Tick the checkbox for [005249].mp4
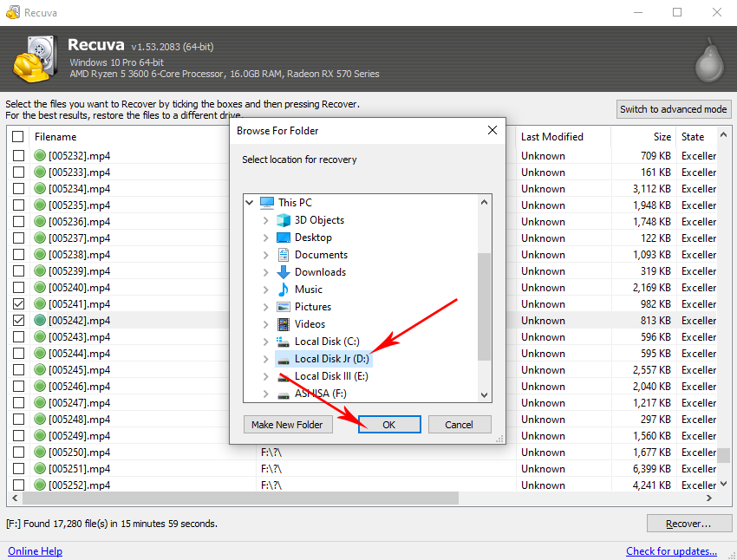The image size is (737, 560). point(18,435)
